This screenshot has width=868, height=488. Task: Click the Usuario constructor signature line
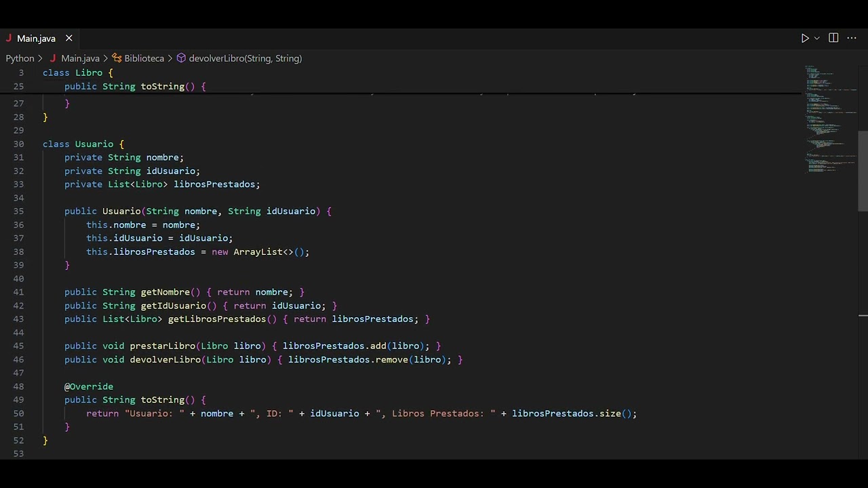[x=198, y=211]
